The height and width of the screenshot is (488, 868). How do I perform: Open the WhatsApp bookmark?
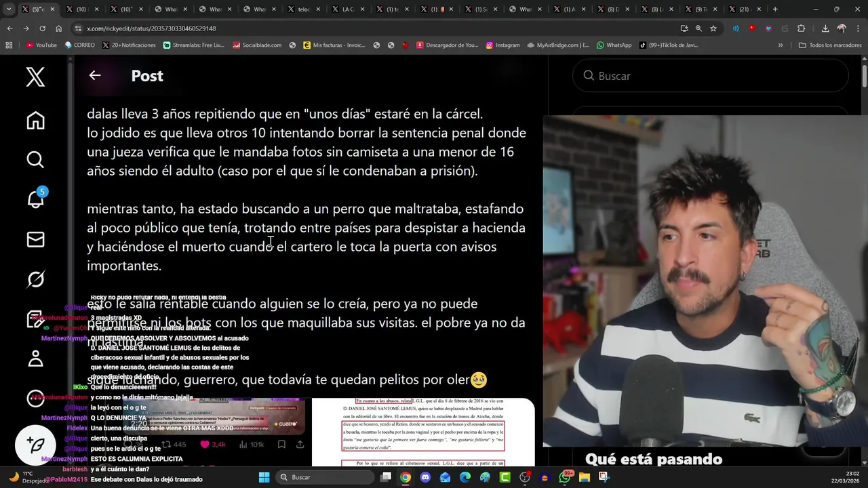pos(614,45)
